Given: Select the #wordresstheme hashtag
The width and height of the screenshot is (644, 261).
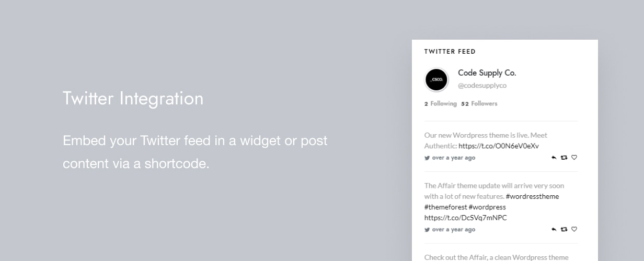Looking at the screenshot, I should pyautogui.click(x=532, y=197).
